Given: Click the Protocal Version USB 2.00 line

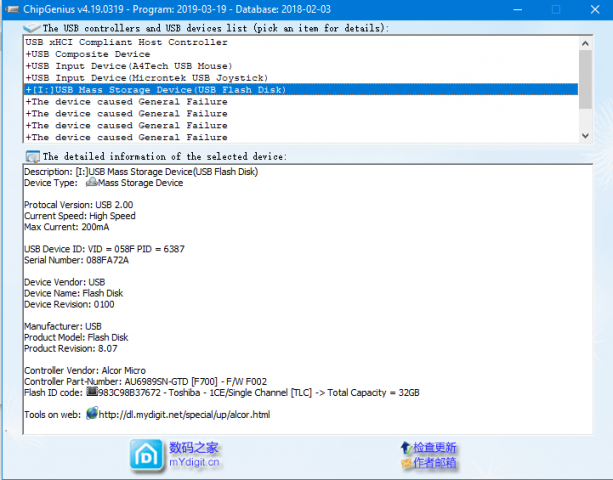Looking at the screenshot, I should coord(79,205).
